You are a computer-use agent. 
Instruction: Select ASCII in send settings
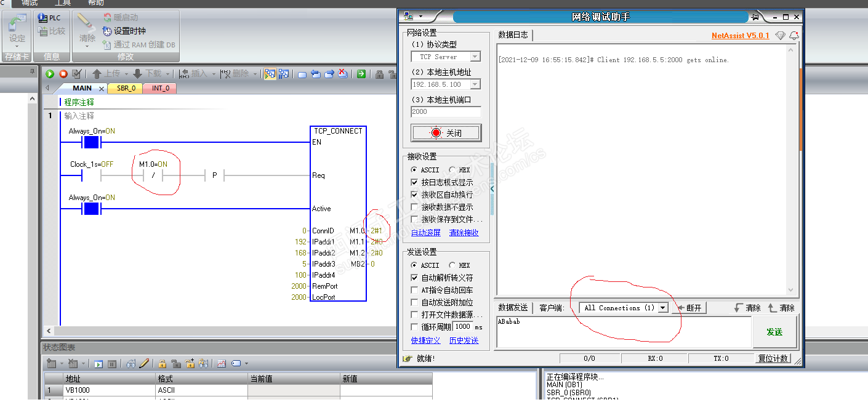coord(415,265)
